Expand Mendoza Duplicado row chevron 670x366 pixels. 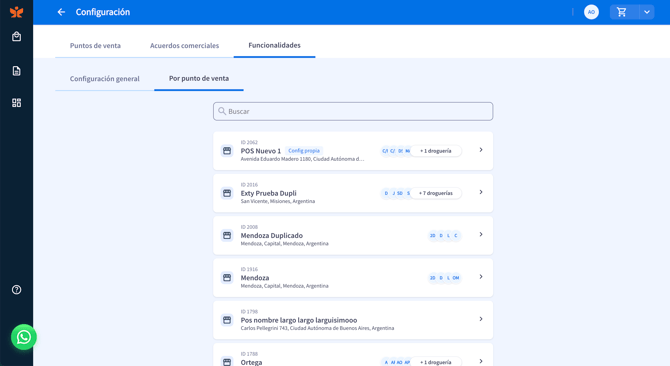(x=481, y=234)
